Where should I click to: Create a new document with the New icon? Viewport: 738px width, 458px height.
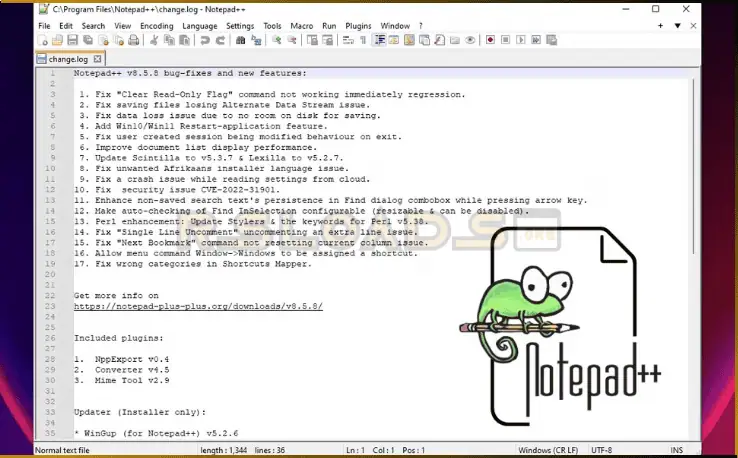[x=43, y=40]
